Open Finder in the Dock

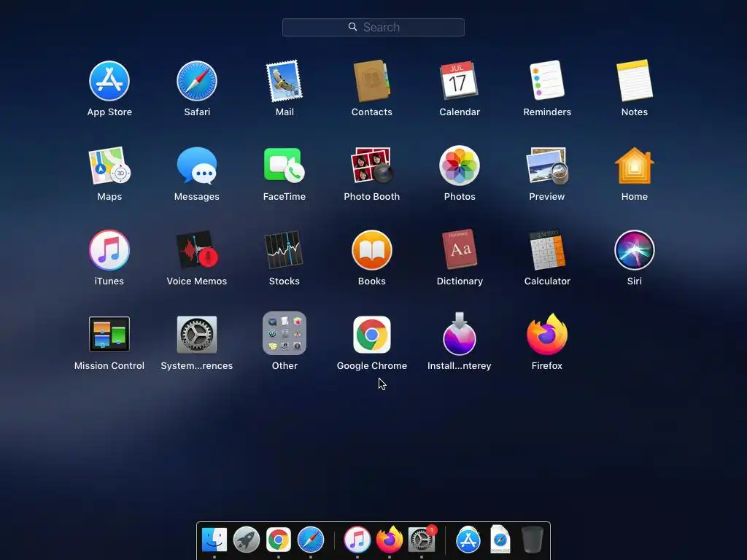214,540
